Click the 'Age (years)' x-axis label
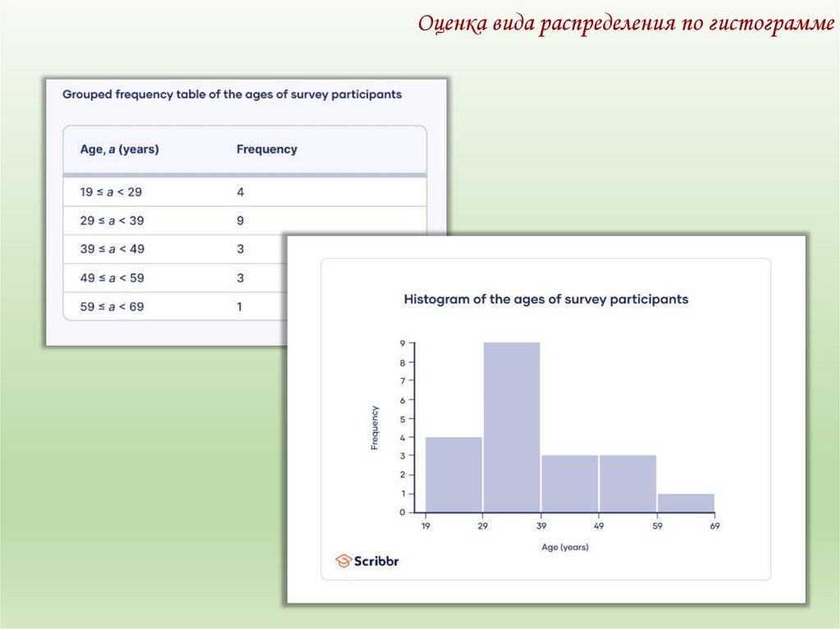This screenshot has width=840, height=629. pos(564,547)
